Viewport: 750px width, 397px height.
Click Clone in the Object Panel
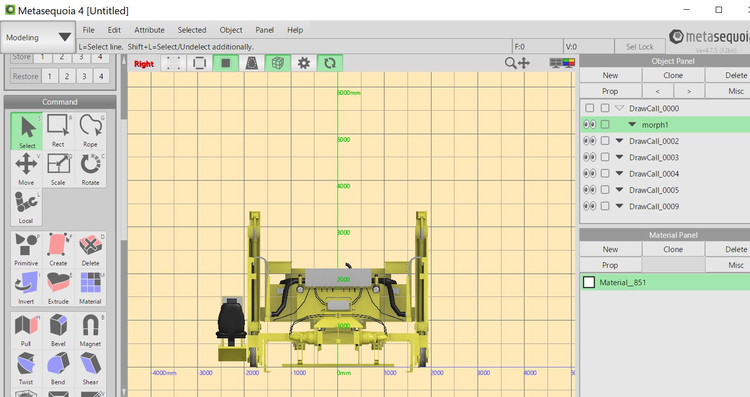point(673,75)
